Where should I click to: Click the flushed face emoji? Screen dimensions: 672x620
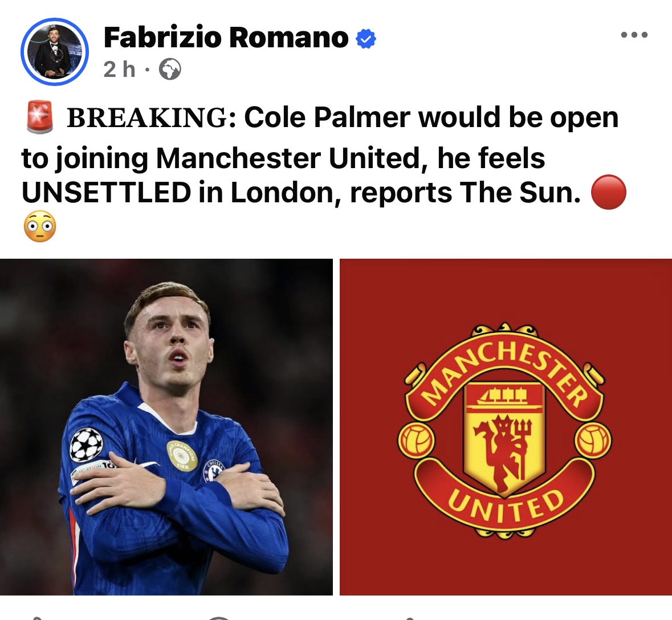click(39, 226)
